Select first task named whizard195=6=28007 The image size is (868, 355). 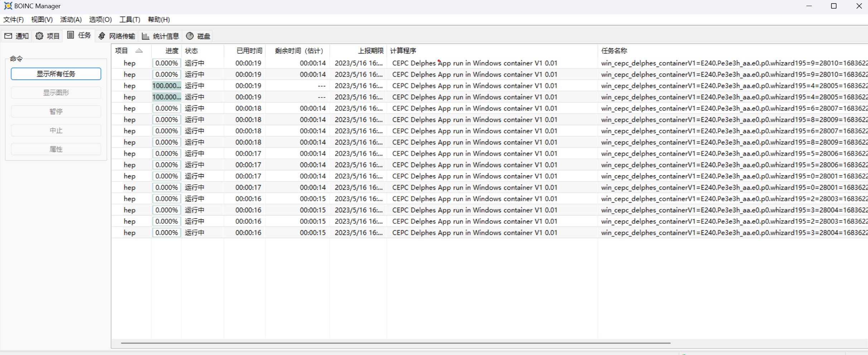tap(734, 108)
